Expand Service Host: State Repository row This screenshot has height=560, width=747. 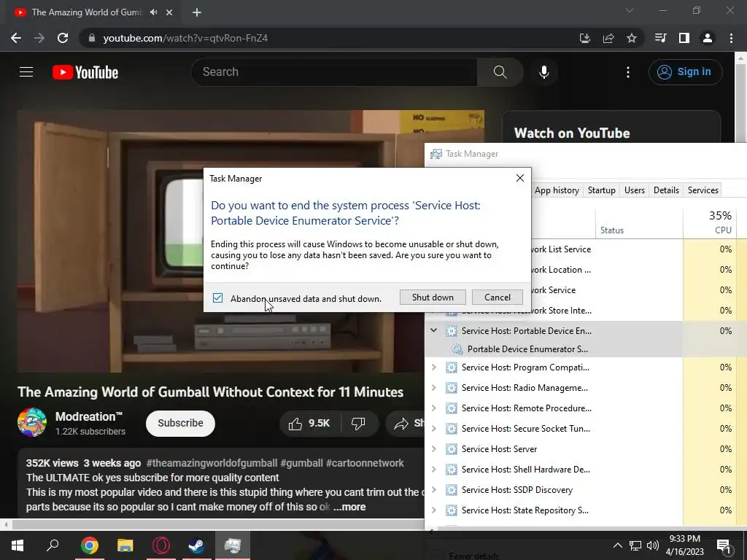433,510
